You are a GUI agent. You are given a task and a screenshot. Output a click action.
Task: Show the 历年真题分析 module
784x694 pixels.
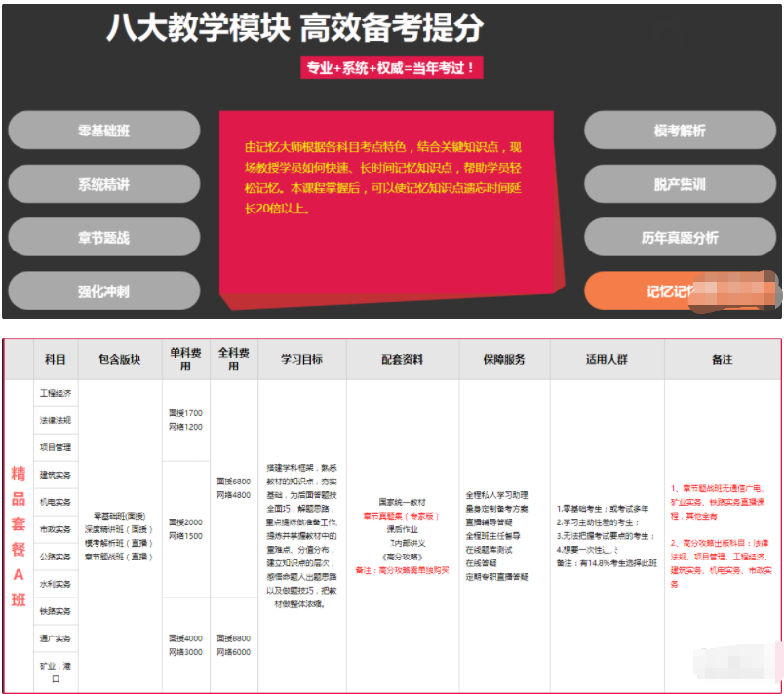(680, 238)
